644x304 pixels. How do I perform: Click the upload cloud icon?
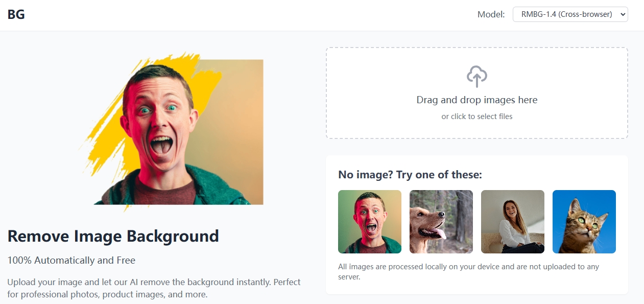(477, 76)
